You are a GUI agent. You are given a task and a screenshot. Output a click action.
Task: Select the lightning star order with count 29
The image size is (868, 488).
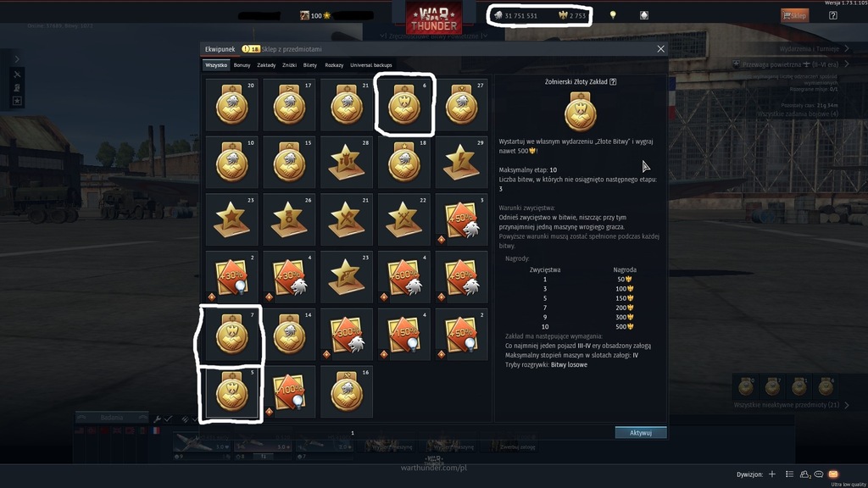pyautogui.click(x=462, y=162)
